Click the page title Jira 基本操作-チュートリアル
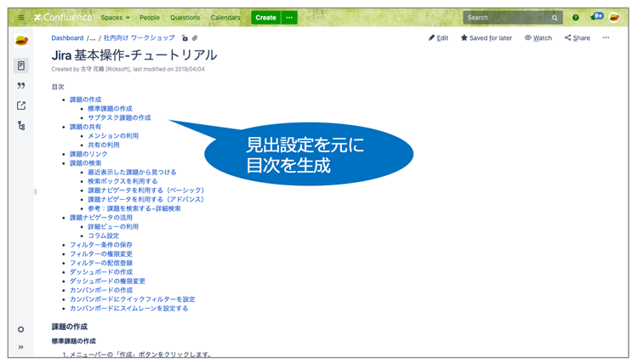The width and height of the screenshot is (638, 364). click(x=134, y=55)
